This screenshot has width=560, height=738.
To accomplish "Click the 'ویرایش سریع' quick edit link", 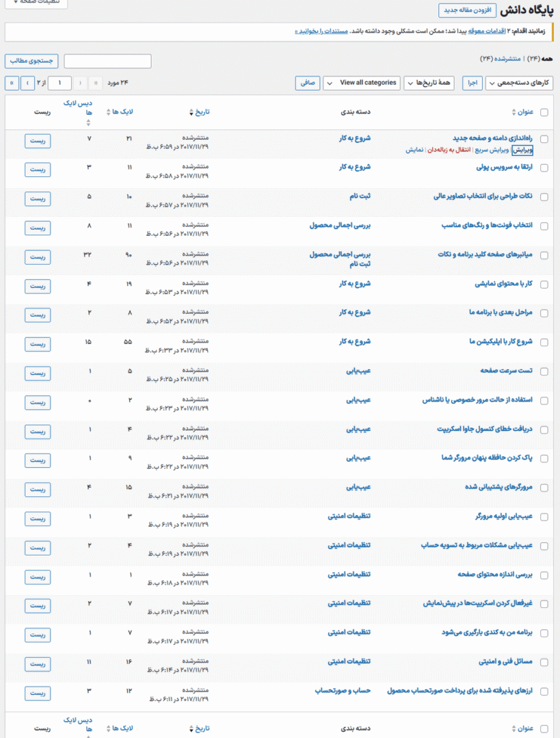I will pyautogui.click(x=492, y=150).
